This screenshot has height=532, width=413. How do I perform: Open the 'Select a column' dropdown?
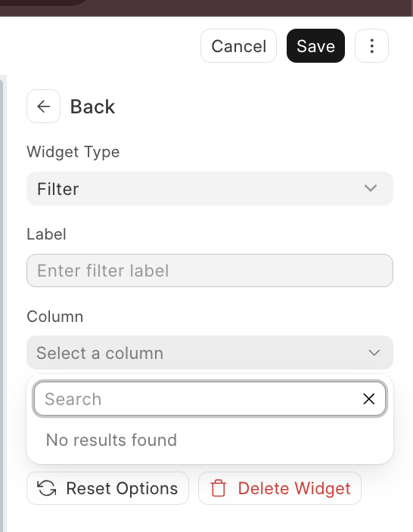(210, 353)
